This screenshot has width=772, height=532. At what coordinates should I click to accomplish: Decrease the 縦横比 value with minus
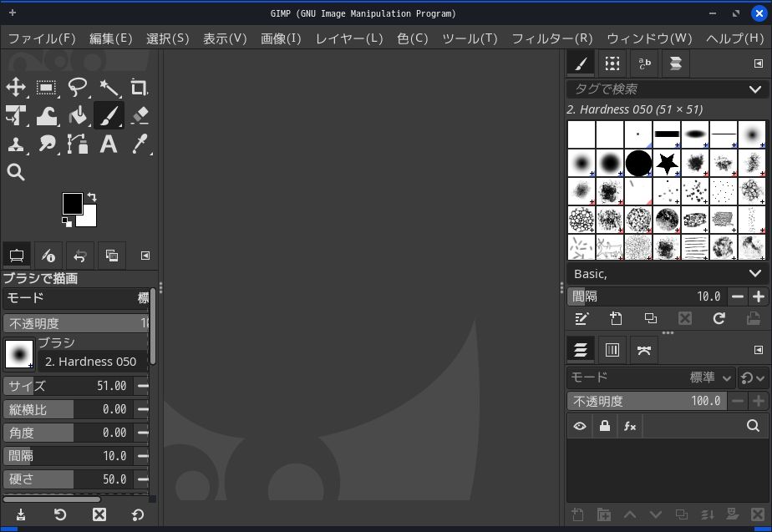click(143, 409)
